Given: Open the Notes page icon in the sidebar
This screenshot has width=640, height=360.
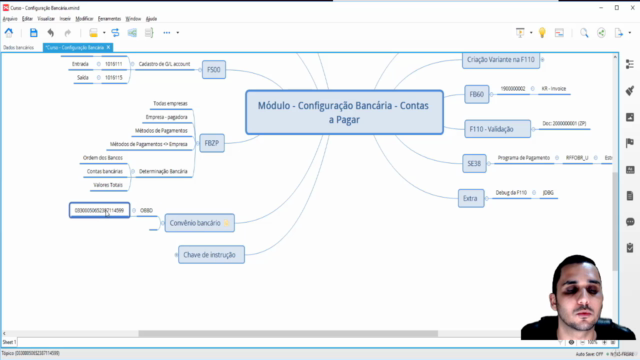Looking at the screenshot, I should click(630, 196).
